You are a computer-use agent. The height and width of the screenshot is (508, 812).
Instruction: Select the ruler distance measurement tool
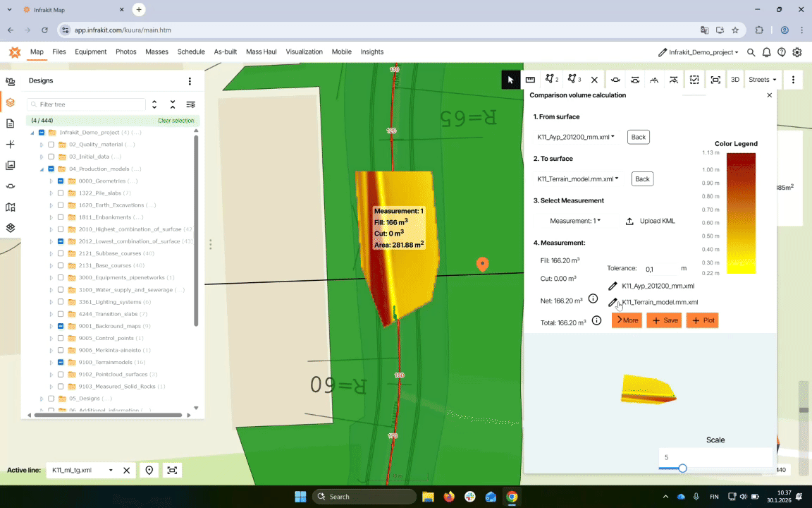click(530, 80)
